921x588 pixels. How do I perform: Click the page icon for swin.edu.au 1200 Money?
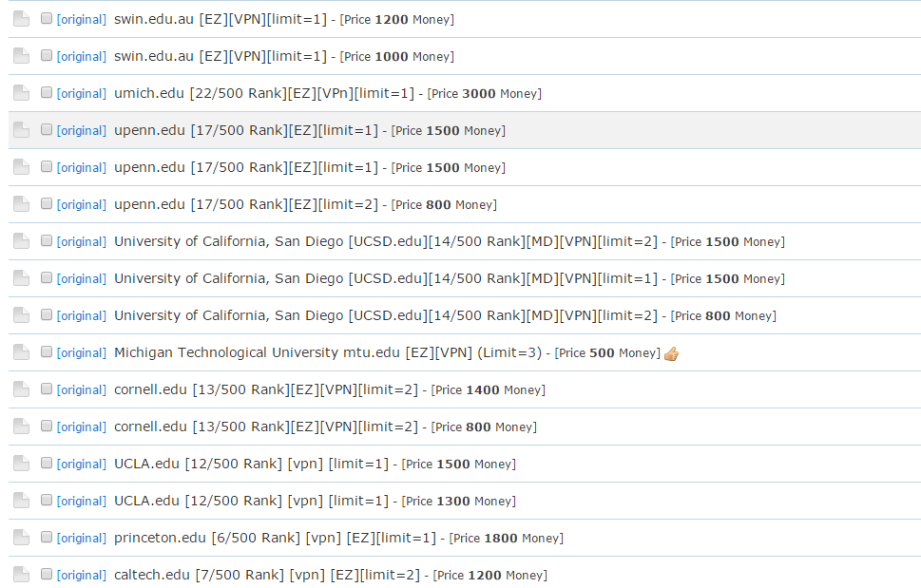[21, 19]
